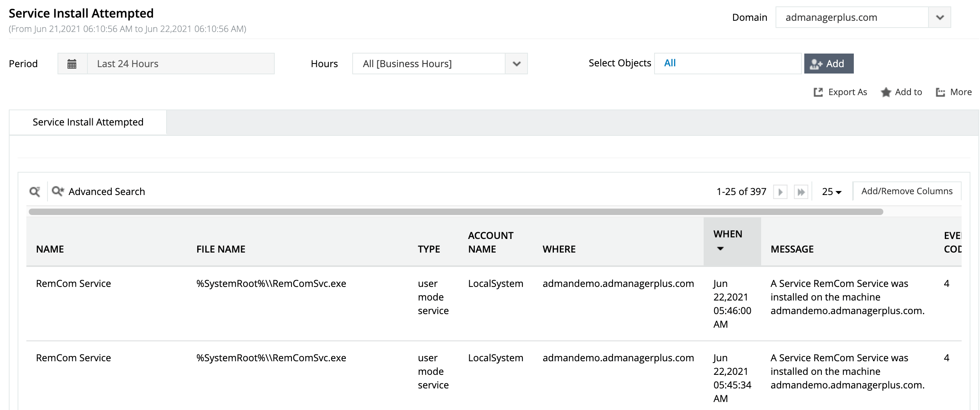
Task: Click the calendar icon in Period
Action: [72, 64]
